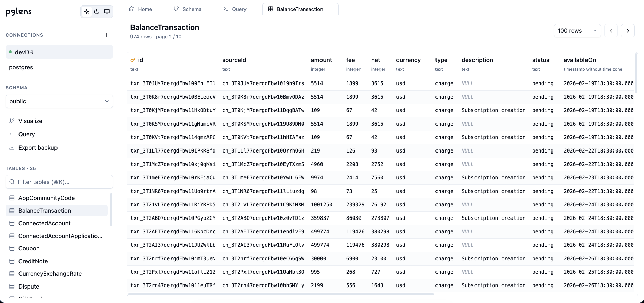This screenshot has width=644, height=303.
Task: Click the status column header
Action: click(x=541, y=60)
